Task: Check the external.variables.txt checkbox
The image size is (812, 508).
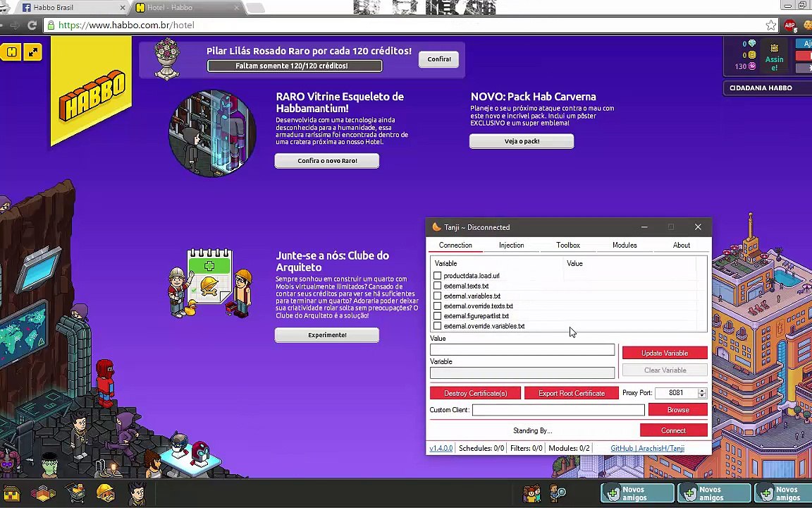Action: click(x=438, y=296)
